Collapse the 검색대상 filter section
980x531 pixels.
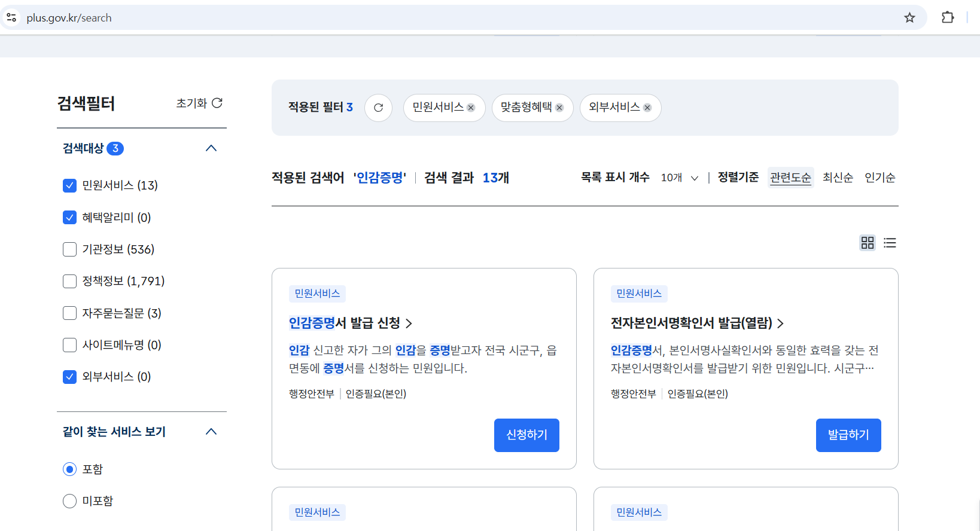click(x=211, y=148)
